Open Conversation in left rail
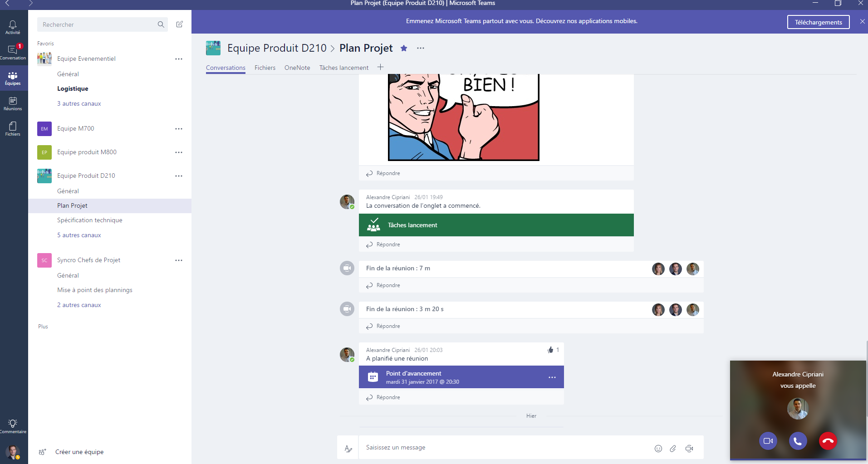 (x=13, y=53)
